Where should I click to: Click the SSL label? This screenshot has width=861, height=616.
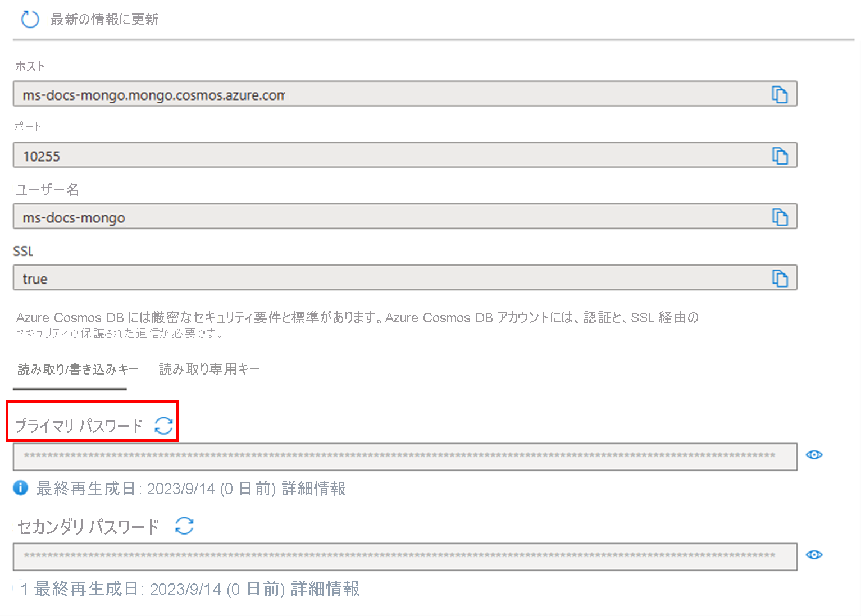point(24,251)
